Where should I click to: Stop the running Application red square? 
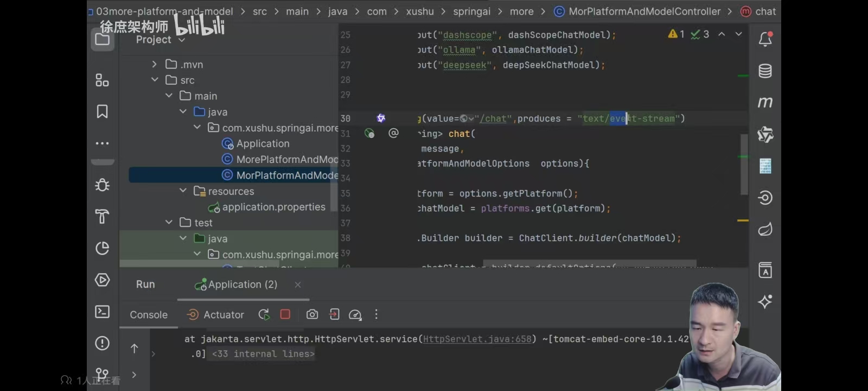point(285,314)
